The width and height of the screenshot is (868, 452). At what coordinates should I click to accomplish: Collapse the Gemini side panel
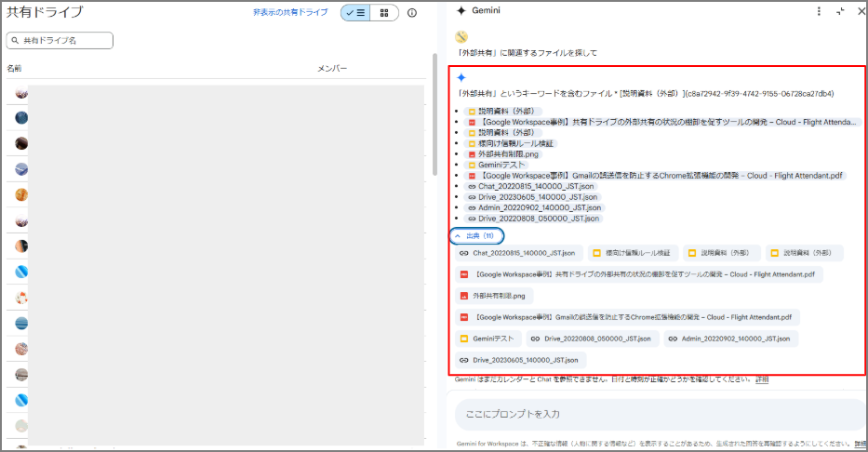tap(840, 11)
